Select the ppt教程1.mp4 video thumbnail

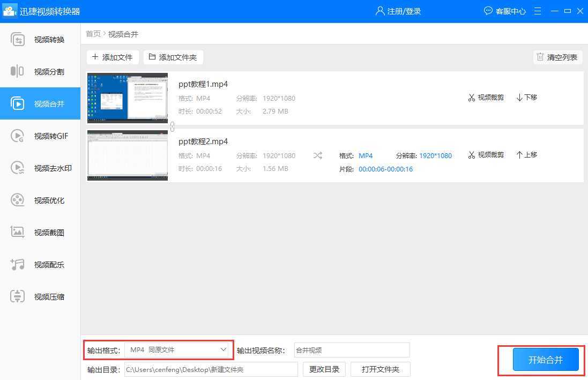[x=128, y=98]
